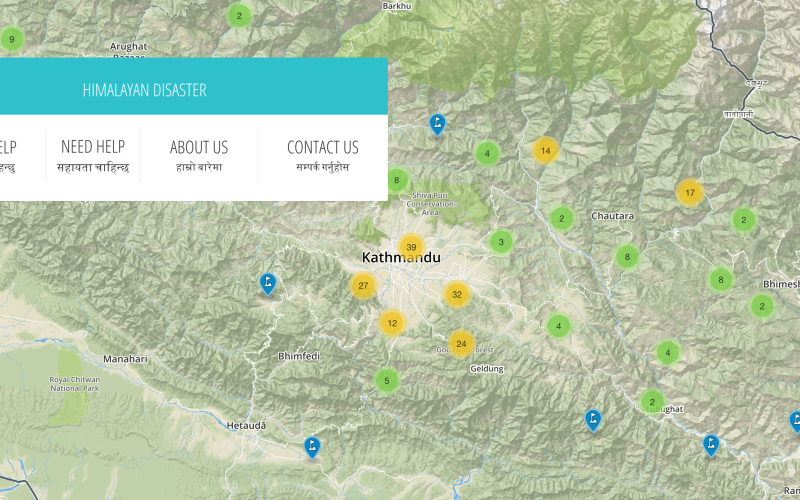Click the Royal Chitwan National Park label
Screen dimensions: 800x500
pos(74,384)
